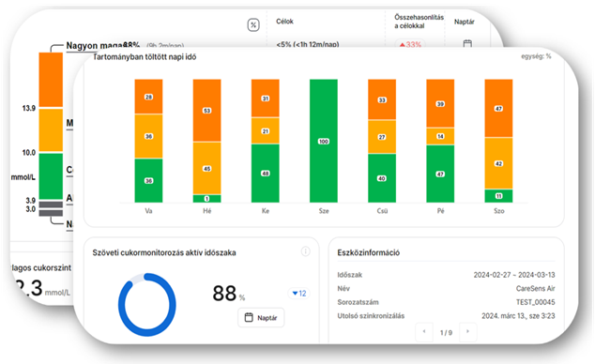This screenshot has height=364, width=595.
Task: Open the calendar icon under Naptár column
Action: click(x=467, y=43)
